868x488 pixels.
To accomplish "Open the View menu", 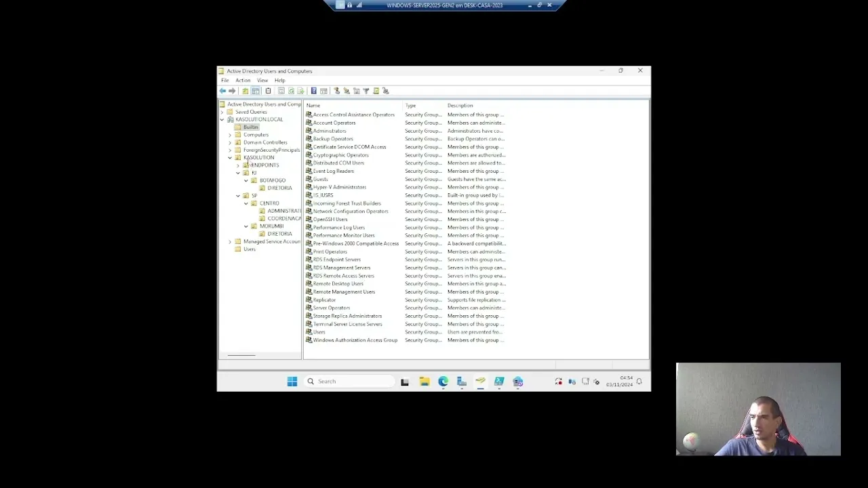I will click(262, 80).
